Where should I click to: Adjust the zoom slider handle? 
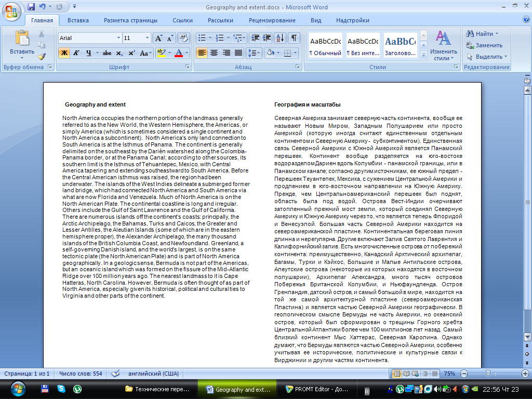[488, 374]
